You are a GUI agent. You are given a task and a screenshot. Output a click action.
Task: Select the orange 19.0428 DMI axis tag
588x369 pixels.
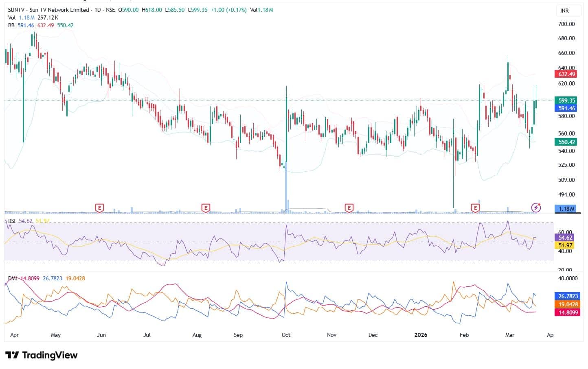pyautogui.click(x=567, y=304)
